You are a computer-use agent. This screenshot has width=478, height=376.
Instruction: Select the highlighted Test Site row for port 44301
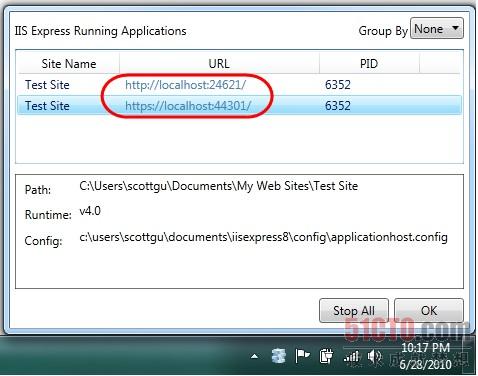pos(239,106)
